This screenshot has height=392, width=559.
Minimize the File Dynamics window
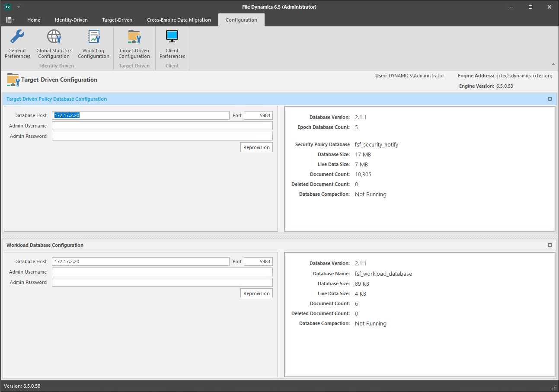(x=511, y=7)
